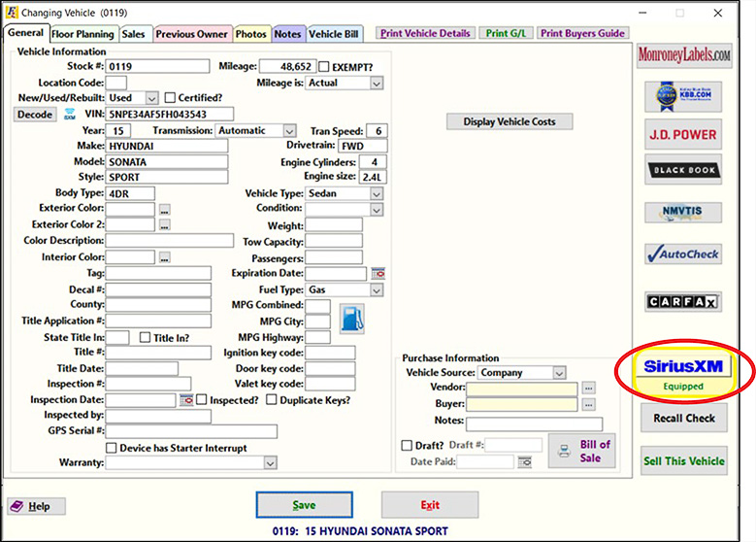Check the Inspected? checkbox
The width and height of the screenshot is (756, 542).
[202, 399]
